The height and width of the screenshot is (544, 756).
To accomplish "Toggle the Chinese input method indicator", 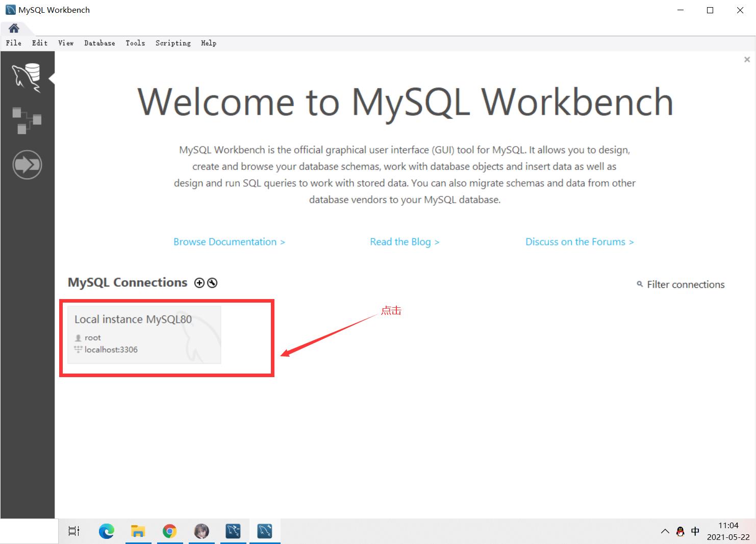I will coord(695,531).
